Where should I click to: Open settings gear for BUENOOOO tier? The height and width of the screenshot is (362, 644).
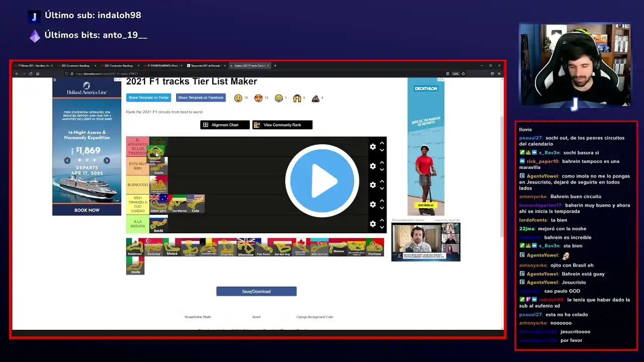(373, 185)
